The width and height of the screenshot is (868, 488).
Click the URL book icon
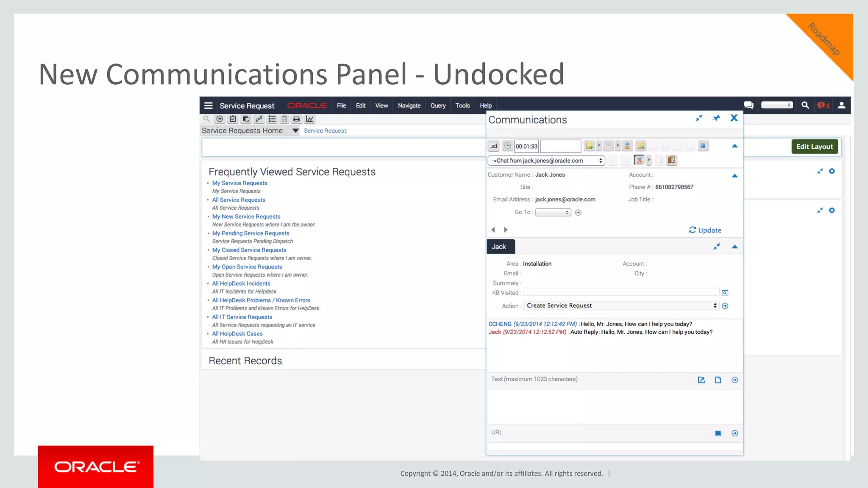coord(718,433)
